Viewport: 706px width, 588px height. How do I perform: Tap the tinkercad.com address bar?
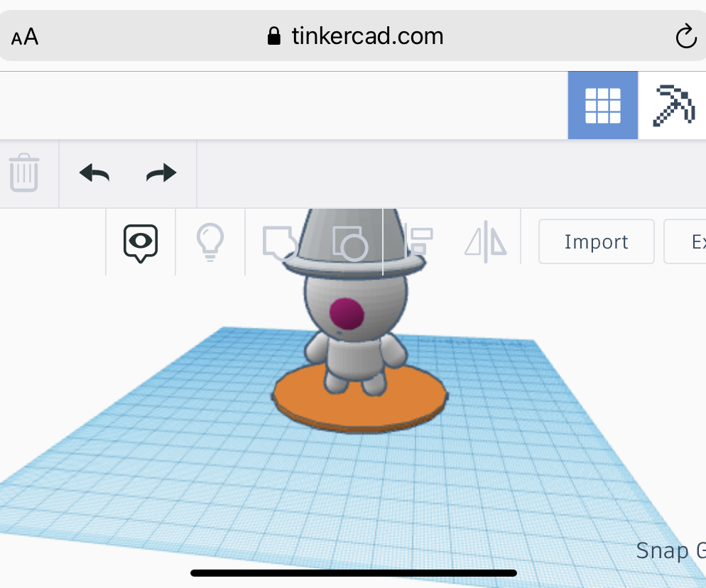[369, 36]
